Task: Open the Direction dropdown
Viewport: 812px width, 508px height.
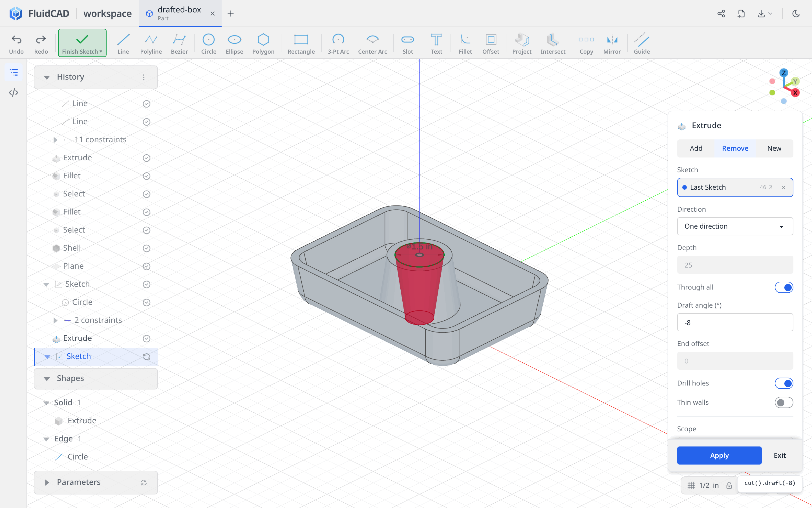Action: pyautogui.click(x=735, y=226)
